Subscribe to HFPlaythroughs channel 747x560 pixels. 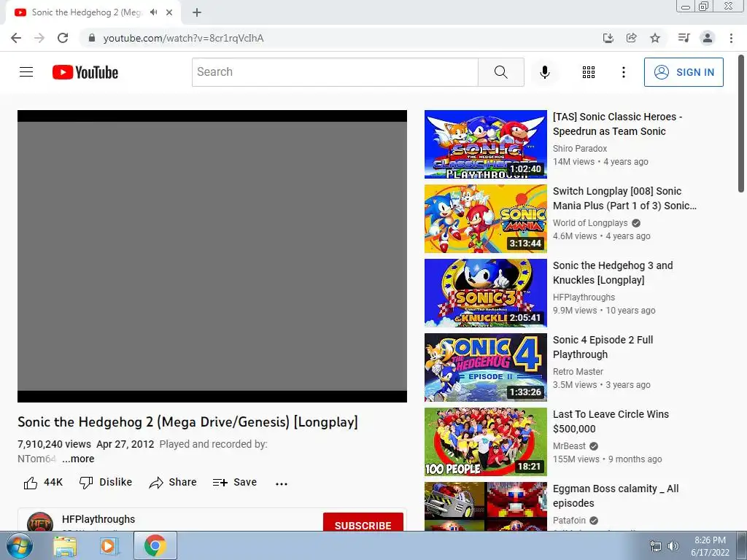363,522
